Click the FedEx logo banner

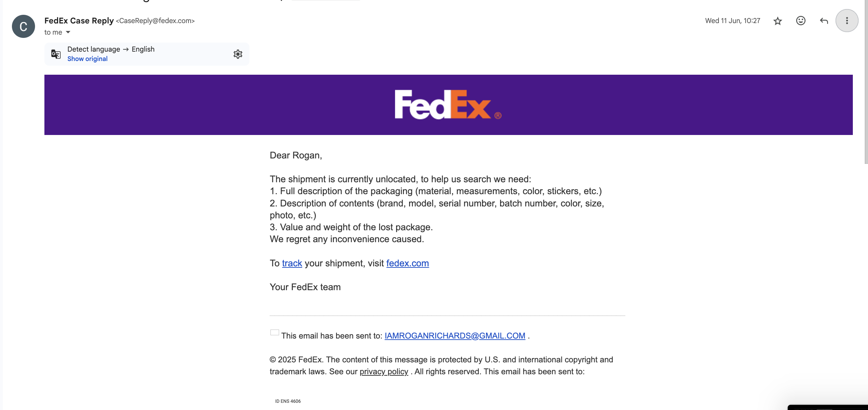(448, 105)
